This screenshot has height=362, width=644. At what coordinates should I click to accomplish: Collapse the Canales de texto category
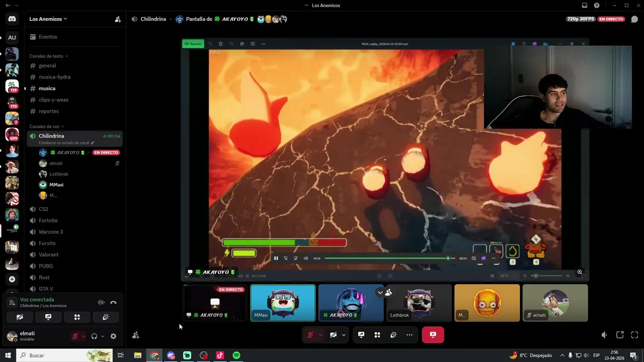click(x=48, y=56)
